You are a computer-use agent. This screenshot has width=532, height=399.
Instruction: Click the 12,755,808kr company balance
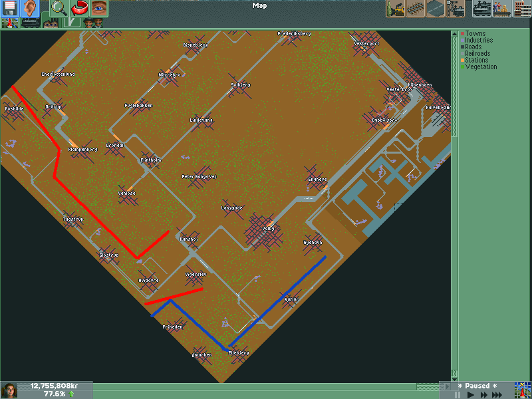coord(54,386)
